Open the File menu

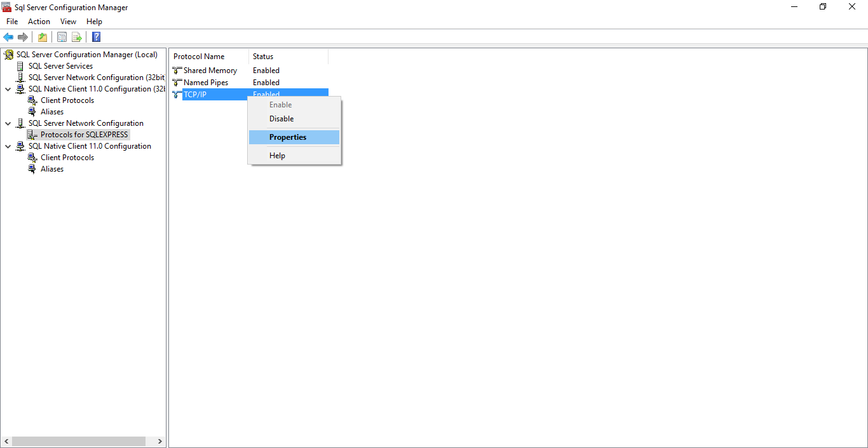click(12, 22)
